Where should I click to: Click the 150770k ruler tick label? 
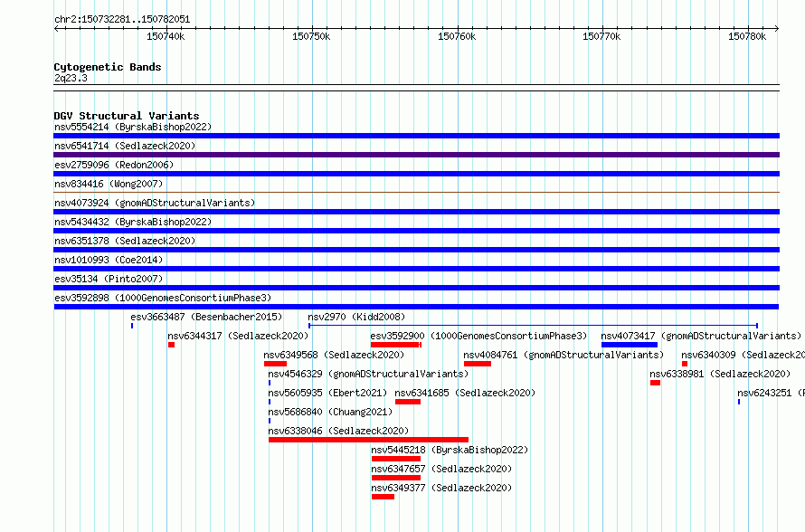click(601, 36)
